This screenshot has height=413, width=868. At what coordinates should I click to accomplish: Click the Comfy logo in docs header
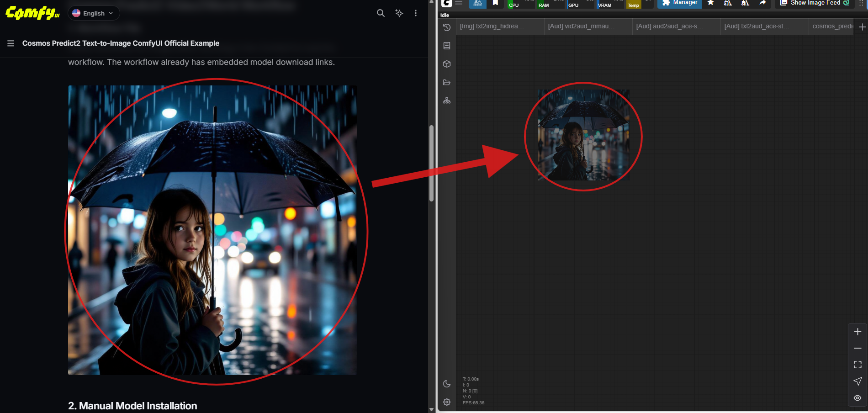(x=32, y=13)
